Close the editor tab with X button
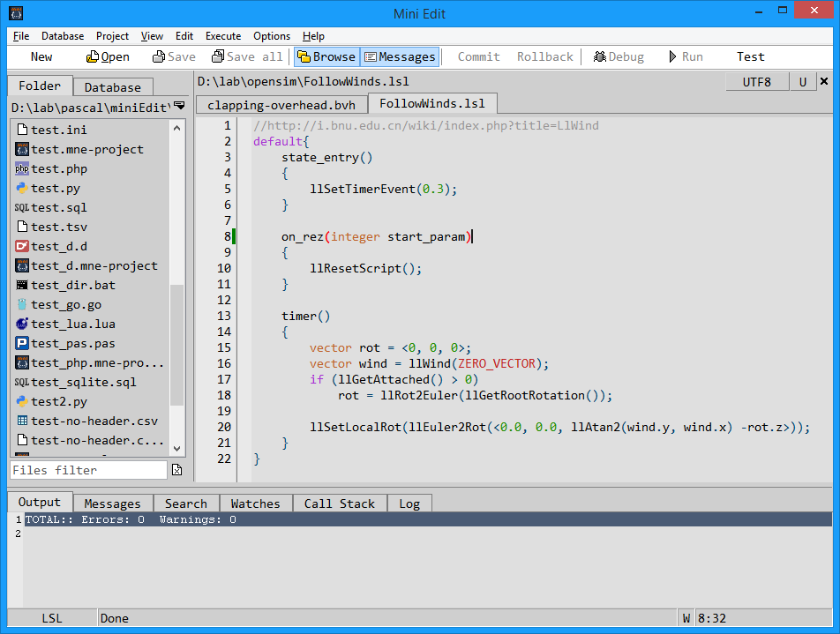The height and width of the screenshot is (634, 840). pos(824,81)
